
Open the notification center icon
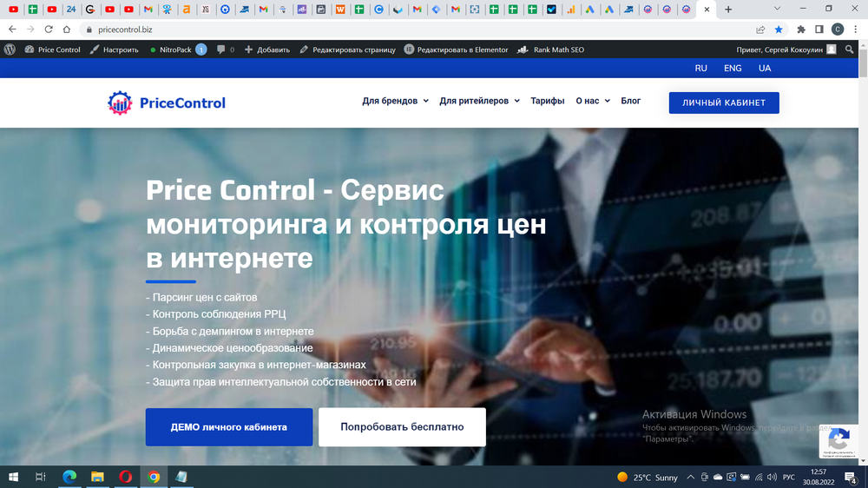pos(851,478)
